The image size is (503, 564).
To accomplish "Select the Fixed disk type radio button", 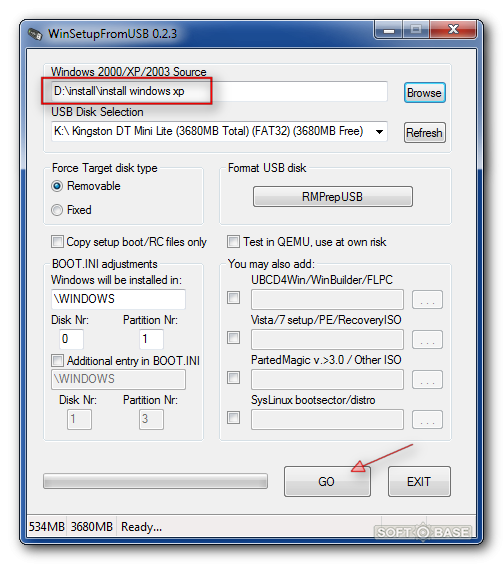I will point(57,210).
